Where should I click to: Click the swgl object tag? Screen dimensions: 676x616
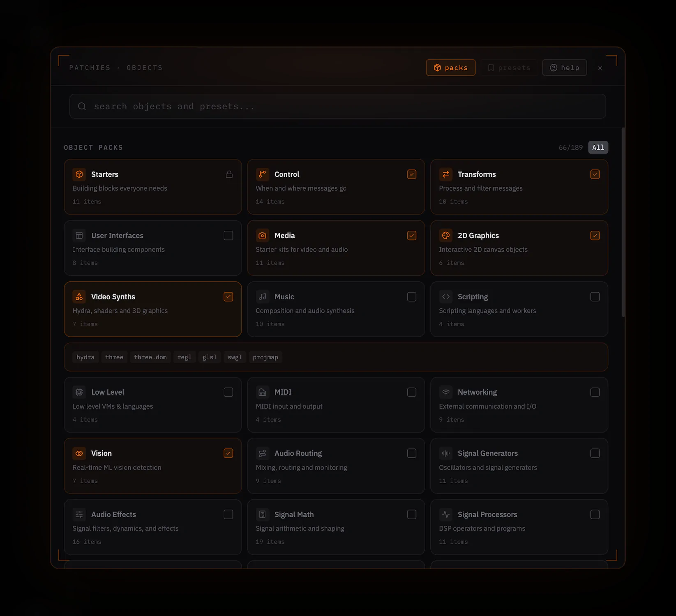coord(235,357)
